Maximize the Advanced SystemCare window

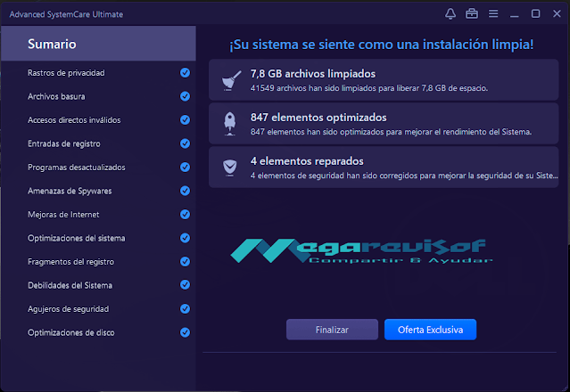[x=535, y=13]
